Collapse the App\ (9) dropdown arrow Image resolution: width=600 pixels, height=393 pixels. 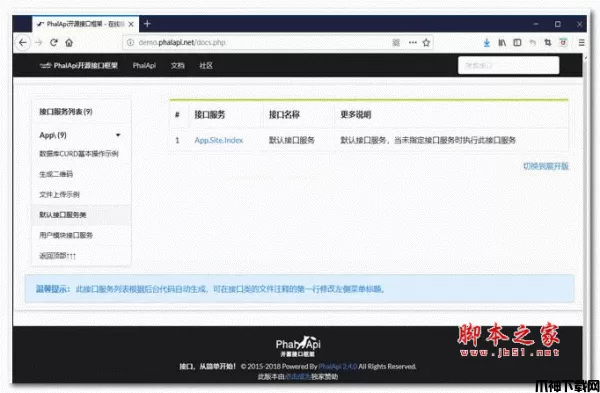click(118, 135)
